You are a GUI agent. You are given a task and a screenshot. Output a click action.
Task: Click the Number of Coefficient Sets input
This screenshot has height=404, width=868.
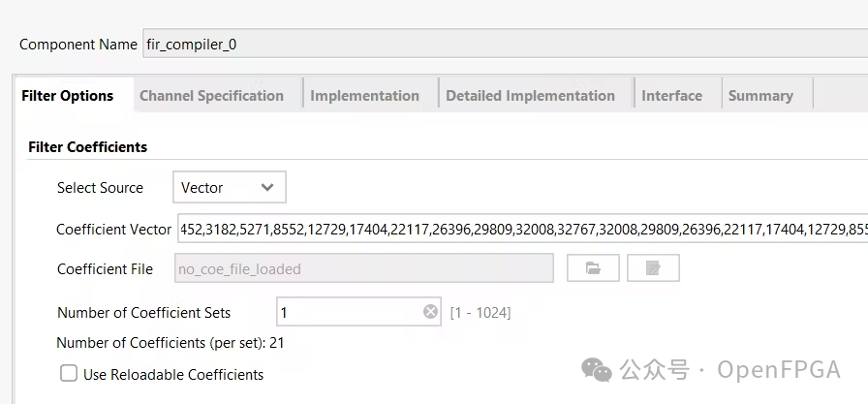pyautogui.click(x=349, y=312)
